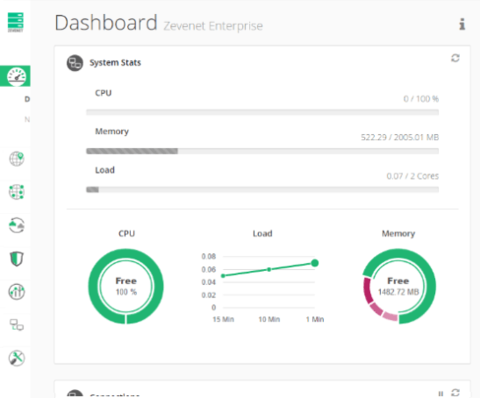Open the bar chart monitoring sidebar icon

[x=16, y=292]
